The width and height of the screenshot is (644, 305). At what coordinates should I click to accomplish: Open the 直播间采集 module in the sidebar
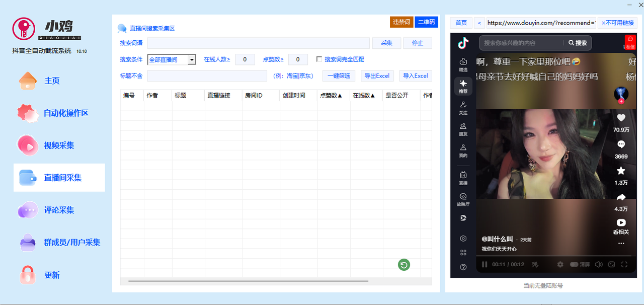click(59, 177)
